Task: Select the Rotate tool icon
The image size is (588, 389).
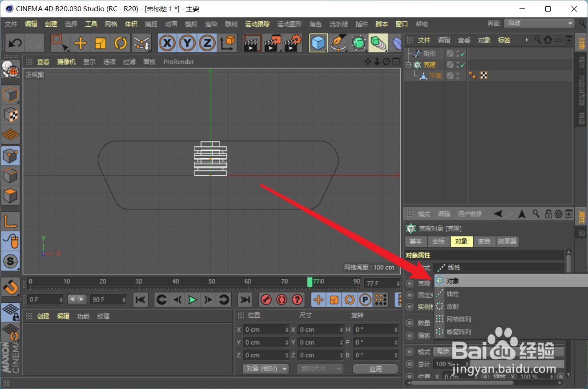Action: click(x=120, y=43)
